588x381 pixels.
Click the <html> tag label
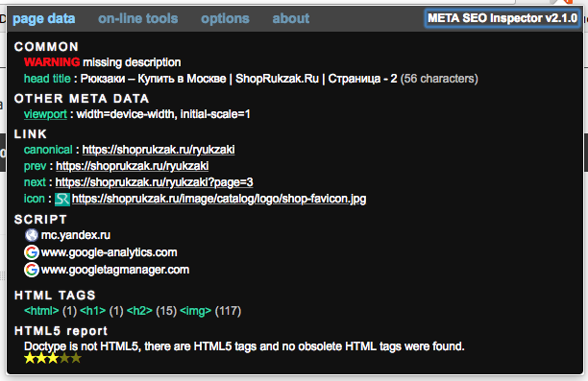[41, 311]
